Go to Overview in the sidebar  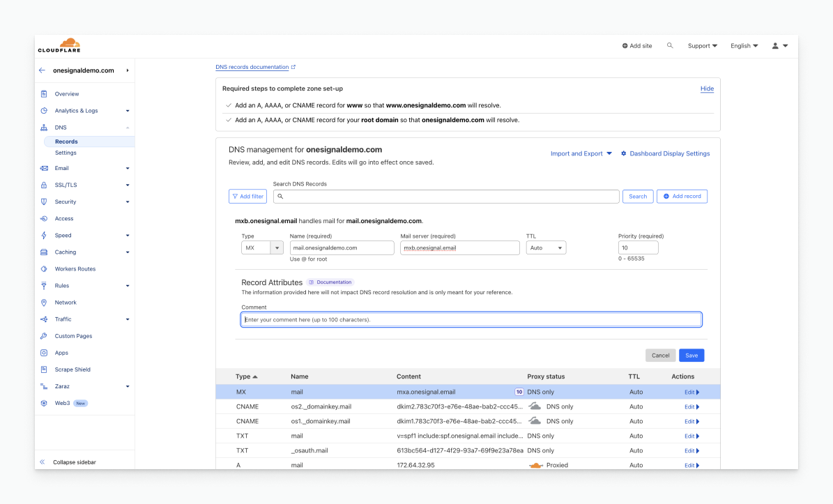click(67, 94)
